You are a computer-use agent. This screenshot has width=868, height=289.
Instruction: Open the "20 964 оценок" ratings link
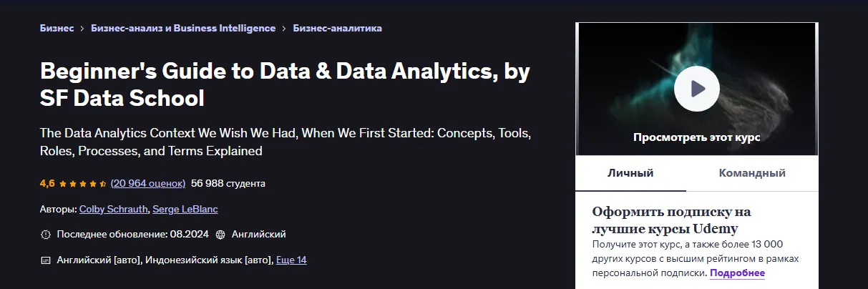pyautogui.click(x=148, y=183)
